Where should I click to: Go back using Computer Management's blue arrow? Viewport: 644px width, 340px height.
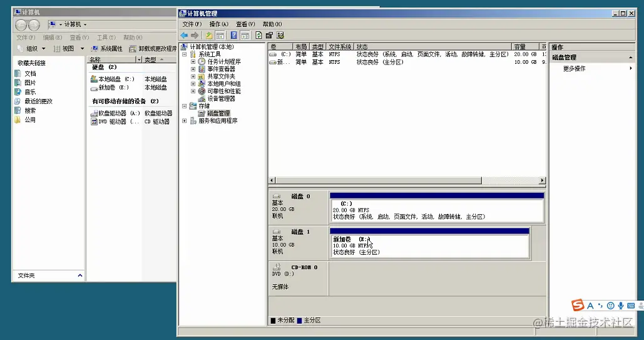point(184,35)
